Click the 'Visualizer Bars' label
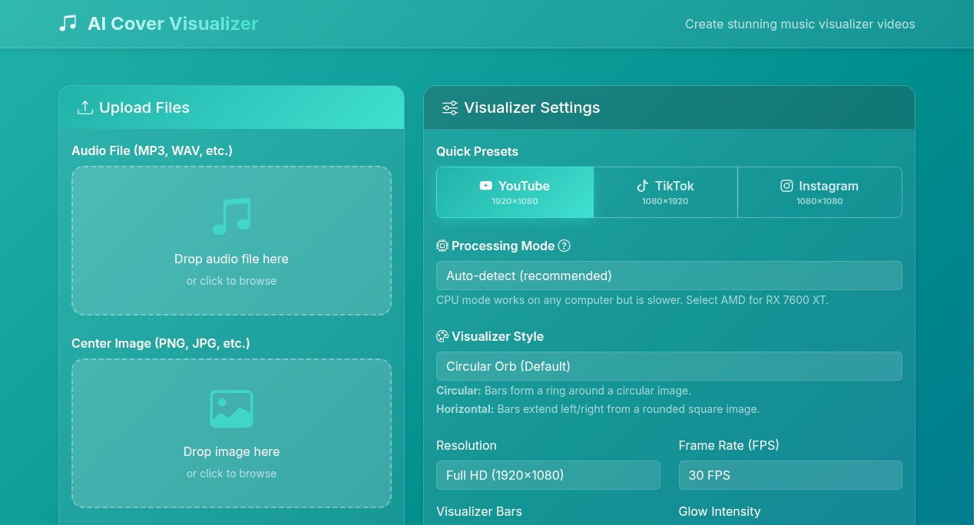Viewport: 980px width, 525px height. click(x=479, y=511)
